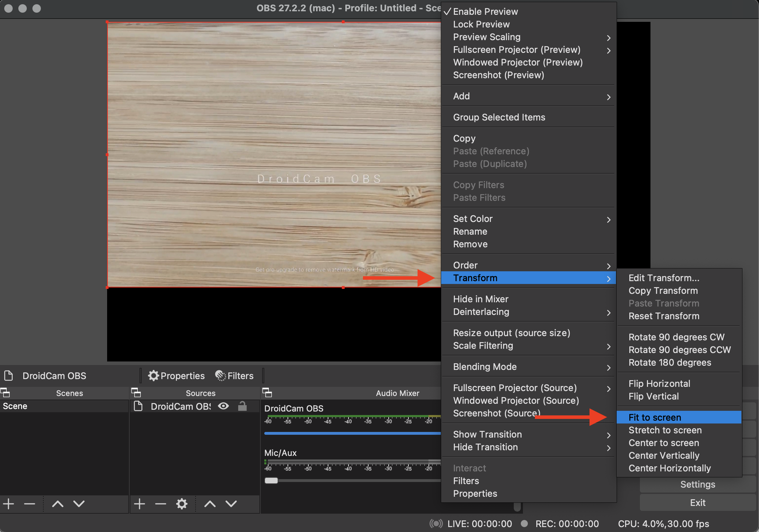
Task: Move the selected scene down
Action: tap(79, 503)
